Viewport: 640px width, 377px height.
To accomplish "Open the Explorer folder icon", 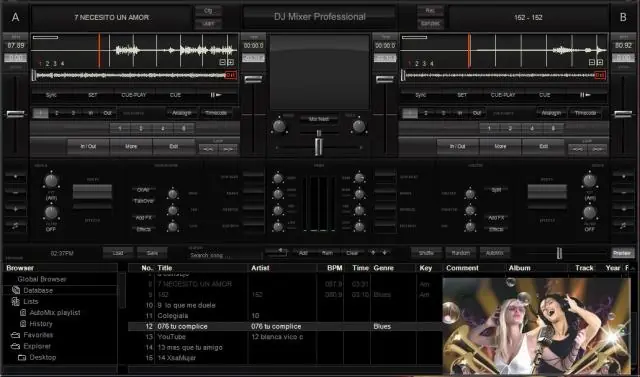I will [x=16, y=346].
